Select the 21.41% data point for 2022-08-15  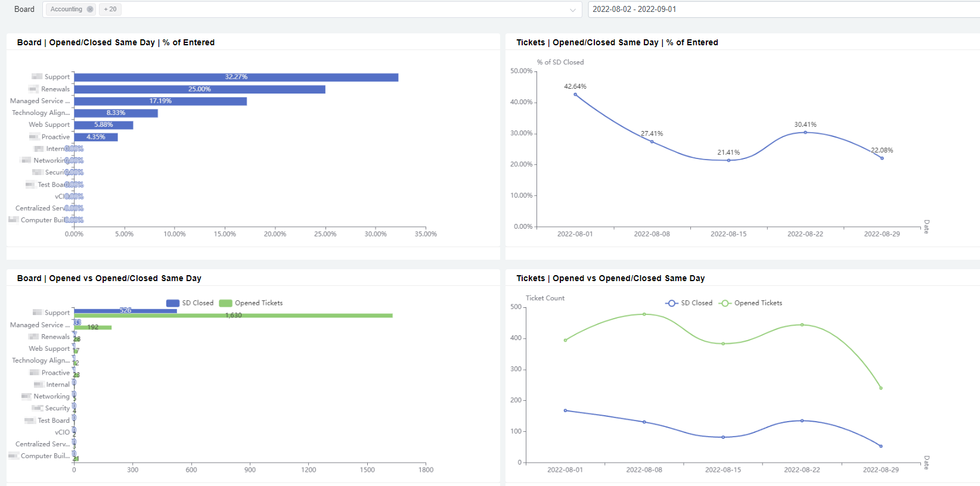728,160
